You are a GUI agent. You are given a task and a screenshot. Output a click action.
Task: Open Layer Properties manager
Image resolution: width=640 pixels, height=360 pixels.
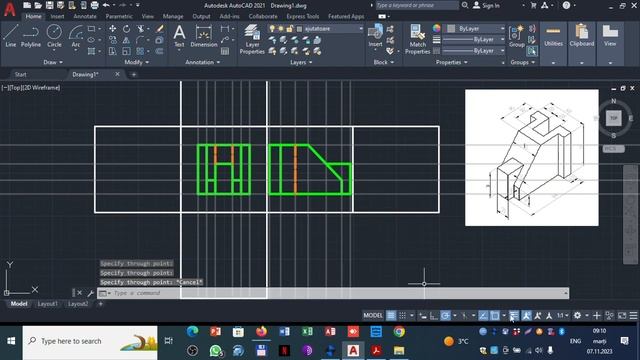click(252, 39)
